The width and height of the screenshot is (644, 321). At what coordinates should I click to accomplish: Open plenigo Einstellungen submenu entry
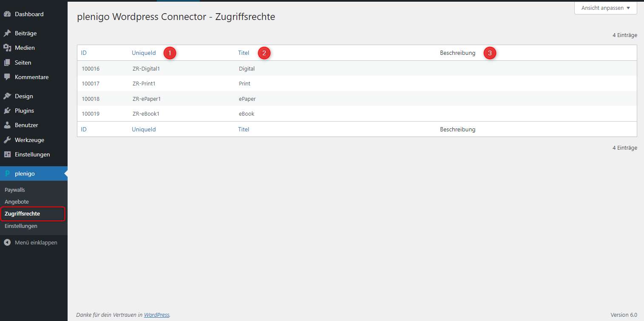click(21, 226)
